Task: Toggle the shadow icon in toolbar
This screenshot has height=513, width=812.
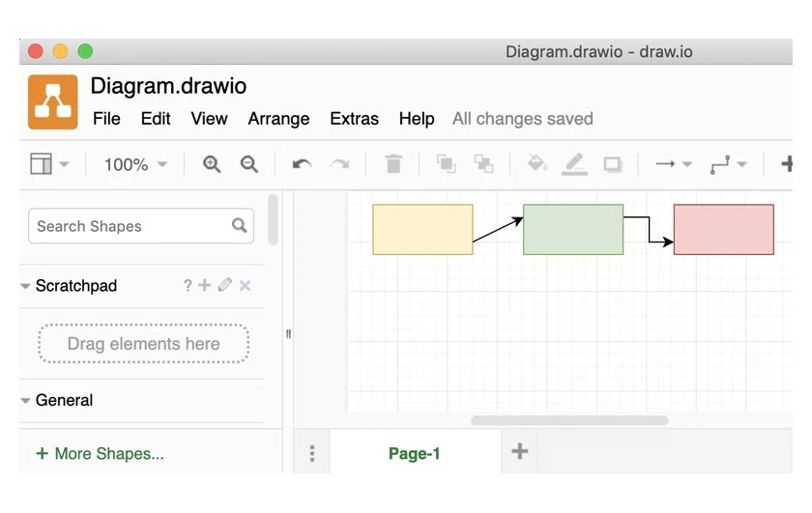Action: 613,164
